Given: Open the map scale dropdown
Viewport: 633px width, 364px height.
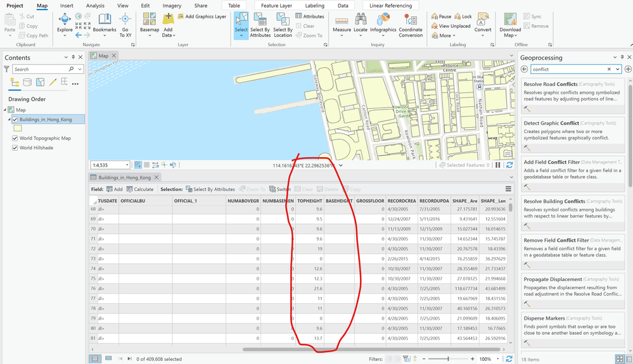Looking at the screenshot, I should 126,165.
